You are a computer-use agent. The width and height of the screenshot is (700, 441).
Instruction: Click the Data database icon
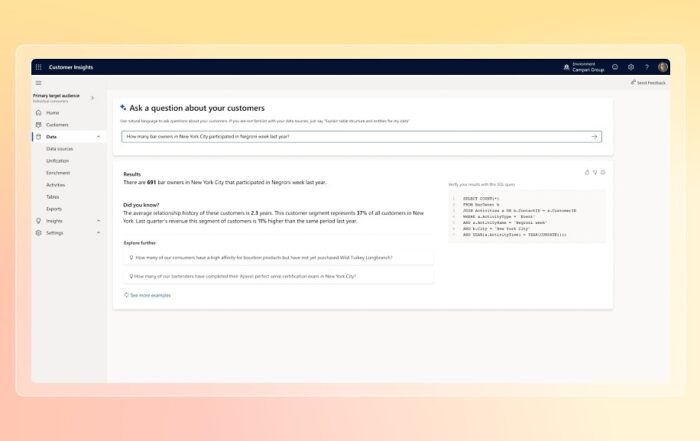coord(38,137)
